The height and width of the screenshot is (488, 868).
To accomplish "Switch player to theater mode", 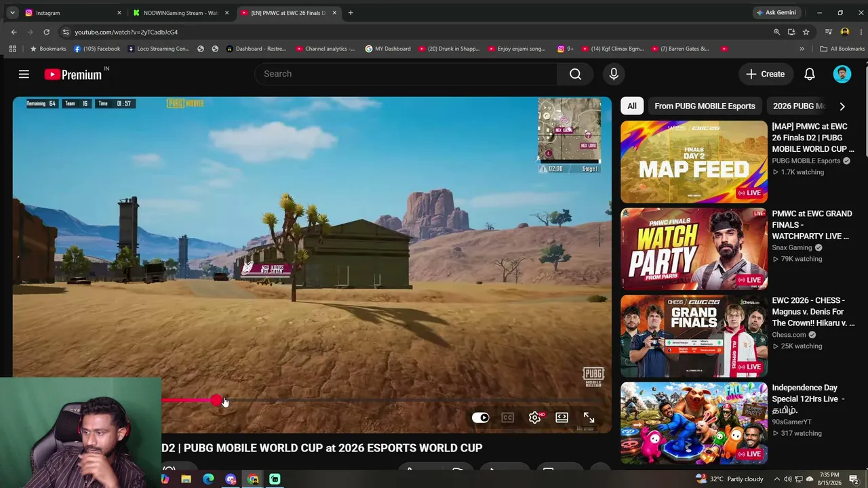I will [561, 418].
